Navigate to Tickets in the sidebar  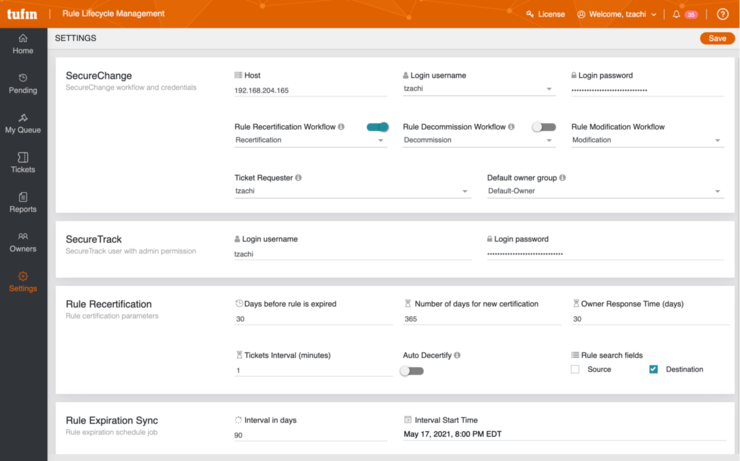[23, 163]
